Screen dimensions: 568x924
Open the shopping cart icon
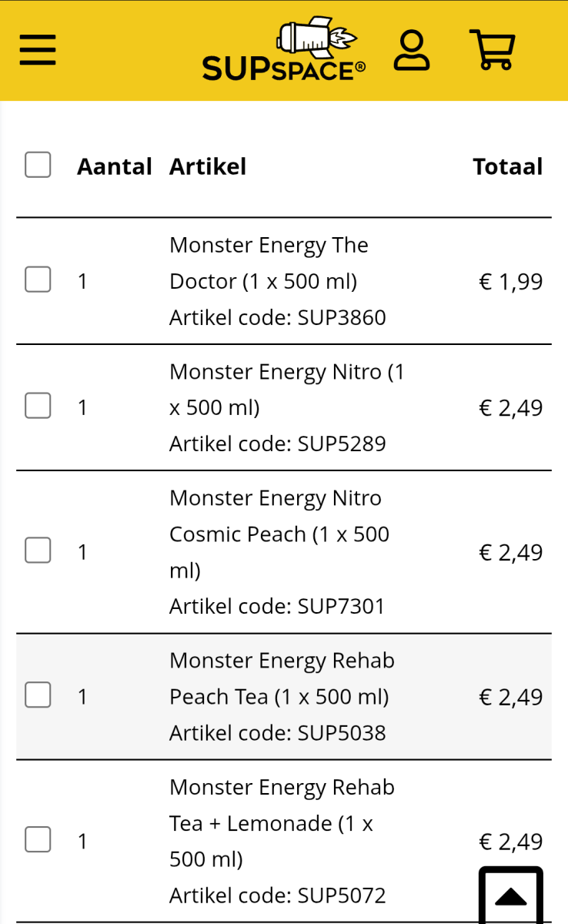[x=492, y=51]
